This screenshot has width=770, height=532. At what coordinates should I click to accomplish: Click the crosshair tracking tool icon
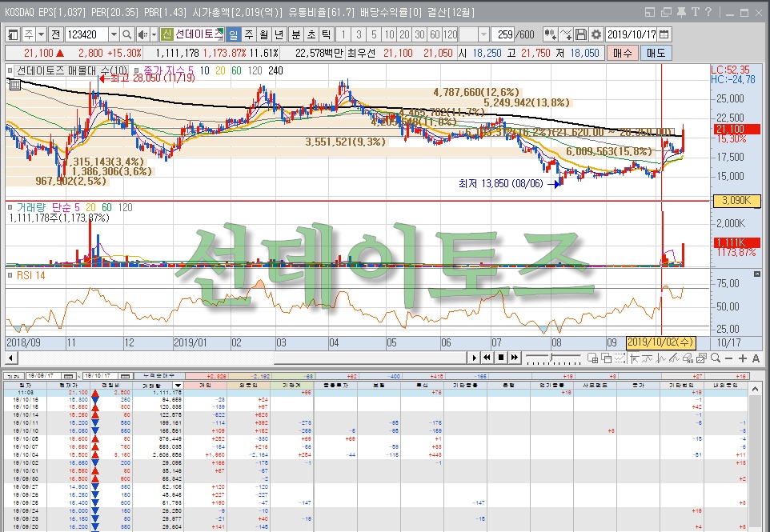click(x=566, y=34)
